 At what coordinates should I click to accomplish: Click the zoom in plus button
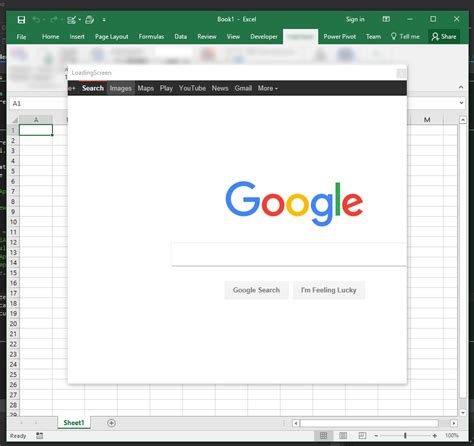tap(435, 436)
